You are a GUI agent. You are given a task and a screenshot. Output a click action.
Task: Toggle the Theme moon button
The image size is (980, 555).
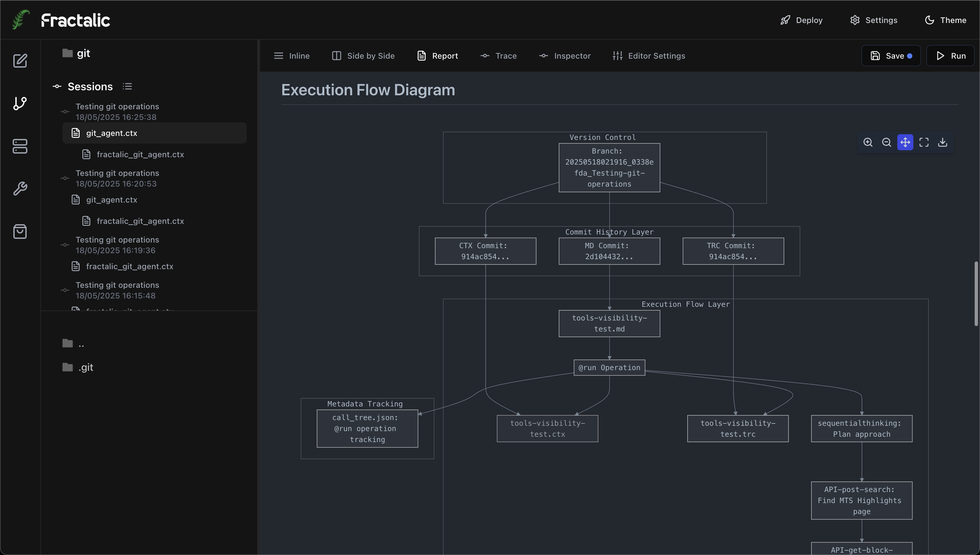tap(945, 20)
